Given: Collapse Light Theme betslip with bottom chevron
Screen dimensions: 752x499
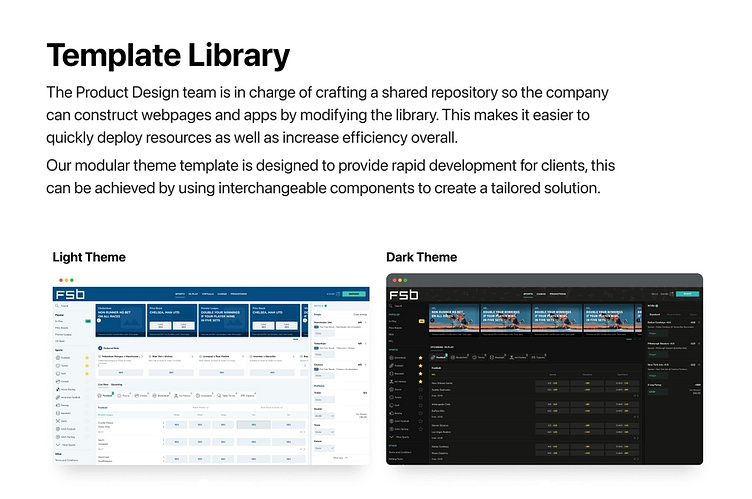Looking at the screenshot, I should (x=346, y=458).
